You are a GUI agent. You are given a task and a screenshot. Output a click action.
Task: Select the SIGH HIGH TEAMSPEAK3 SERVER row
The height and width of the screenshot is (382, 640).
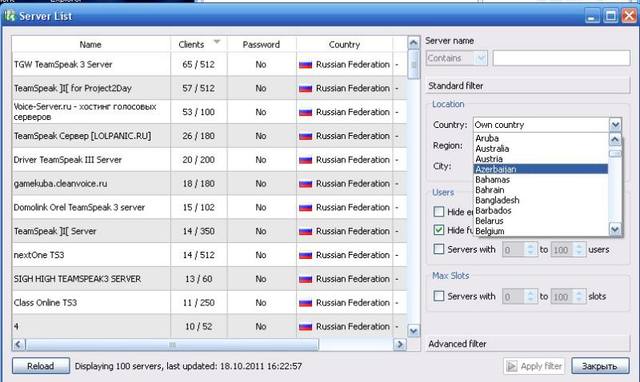pyautogui.click(x=210, y=279)
